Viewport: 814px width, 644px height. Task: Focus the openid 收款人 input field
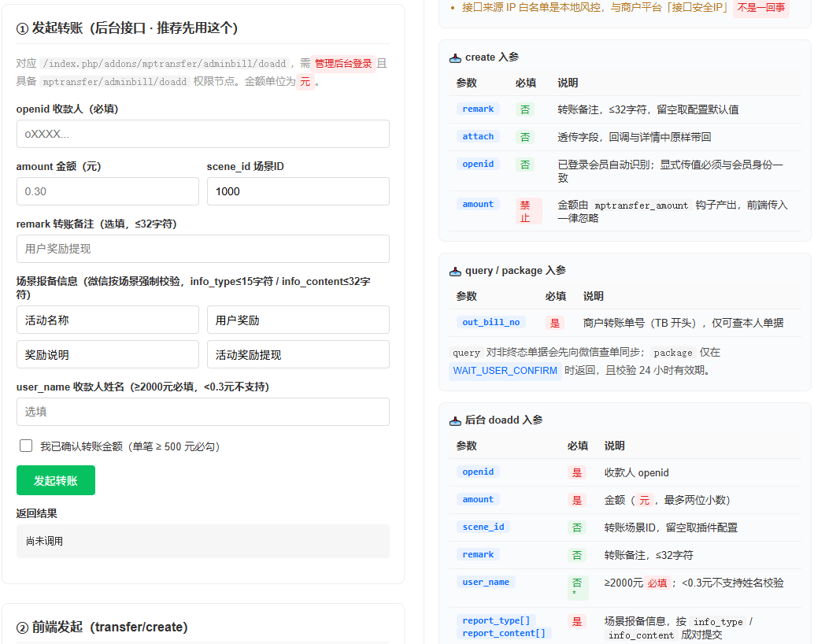click(x=203, y=134)
